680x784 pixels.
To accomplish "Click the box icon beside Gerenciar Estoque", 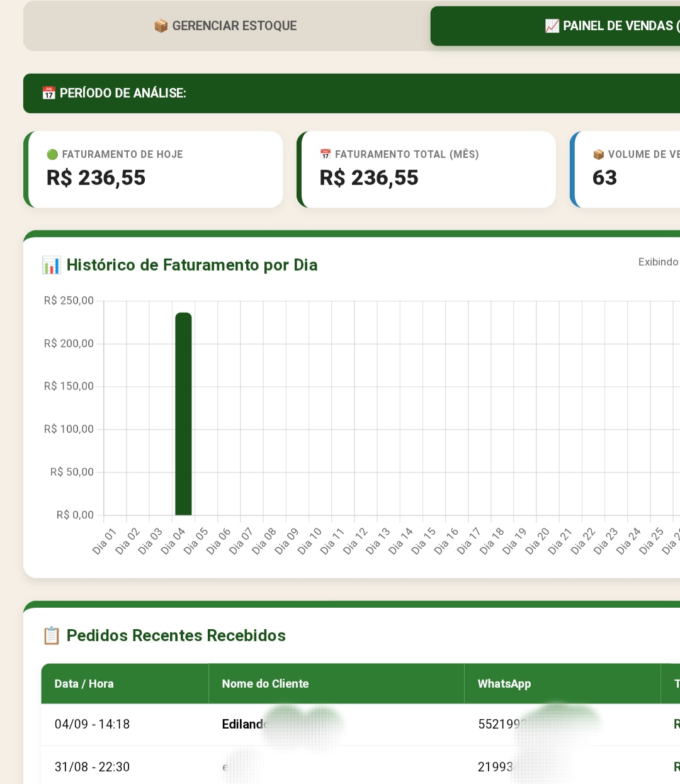I will click(161, 26).
